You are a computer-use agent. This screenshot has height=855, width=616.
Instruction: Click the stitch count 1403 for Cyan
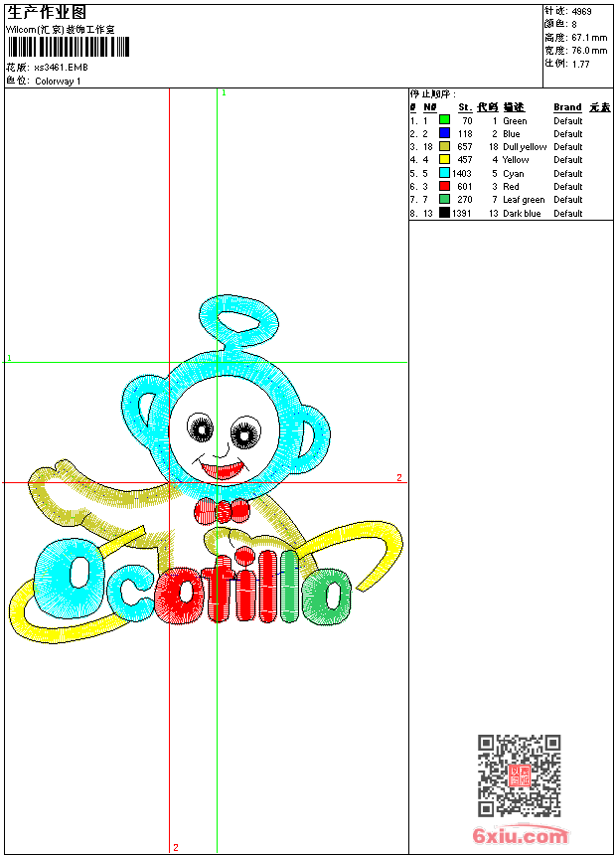tap(462, 173)
